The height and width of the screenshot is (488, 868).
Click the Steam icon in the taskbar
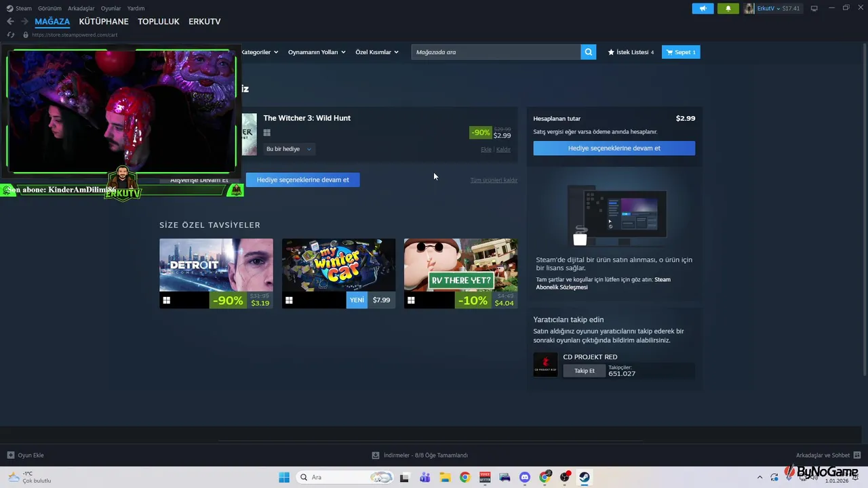tap(585, 477)
